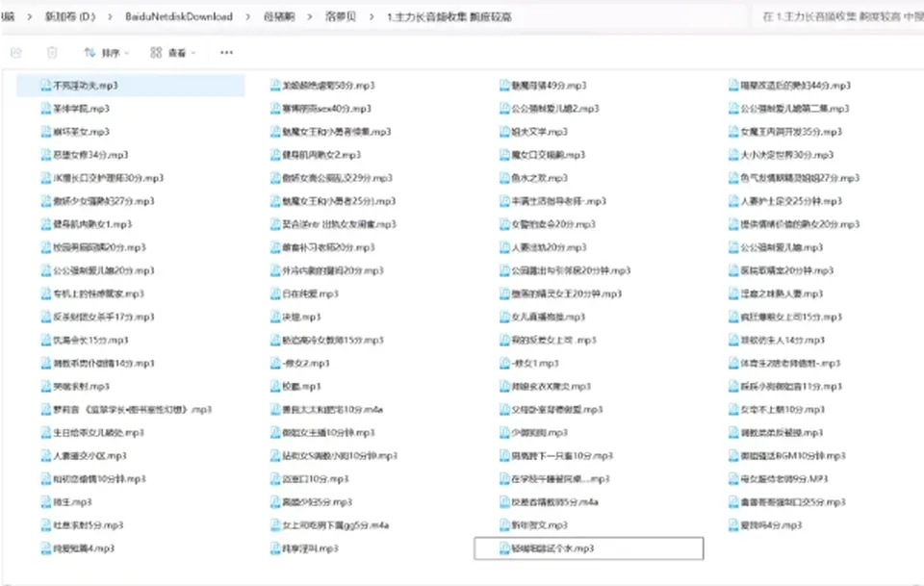Go to 新加卷 (D:) in the breadcrumb
This screenshot has height=586, width=924.
(70, 16)
